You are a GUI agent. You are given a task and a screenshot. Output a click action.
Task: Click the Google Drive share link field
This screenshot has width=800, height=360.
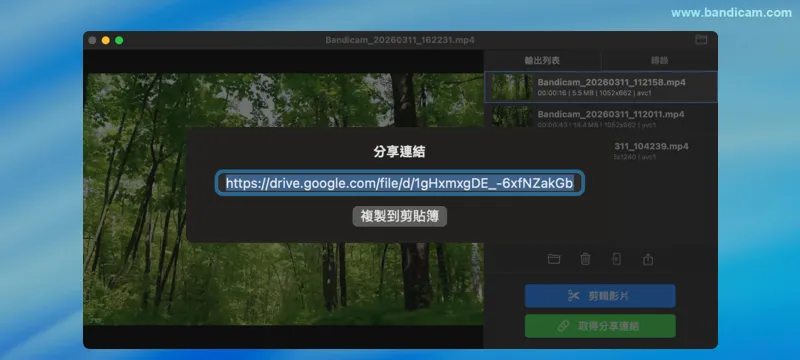point(399,183)
